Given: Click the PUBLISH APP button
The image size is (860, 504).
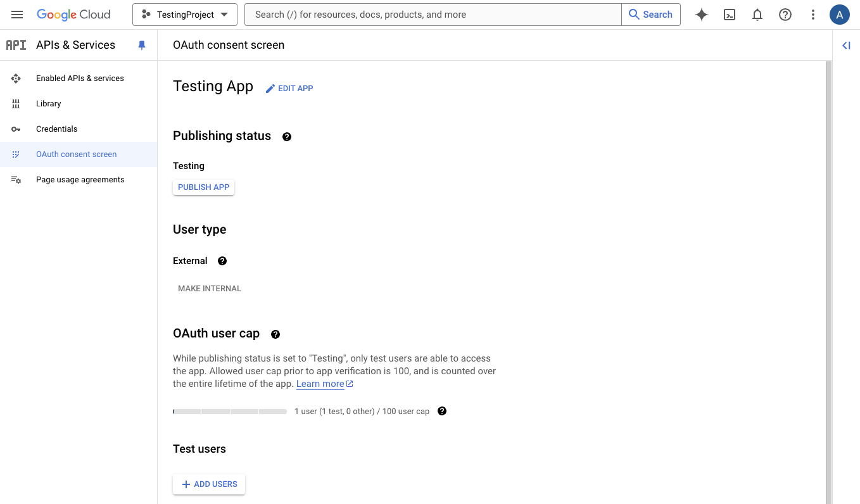Looking at the screenshot, I should coord(203,187).
